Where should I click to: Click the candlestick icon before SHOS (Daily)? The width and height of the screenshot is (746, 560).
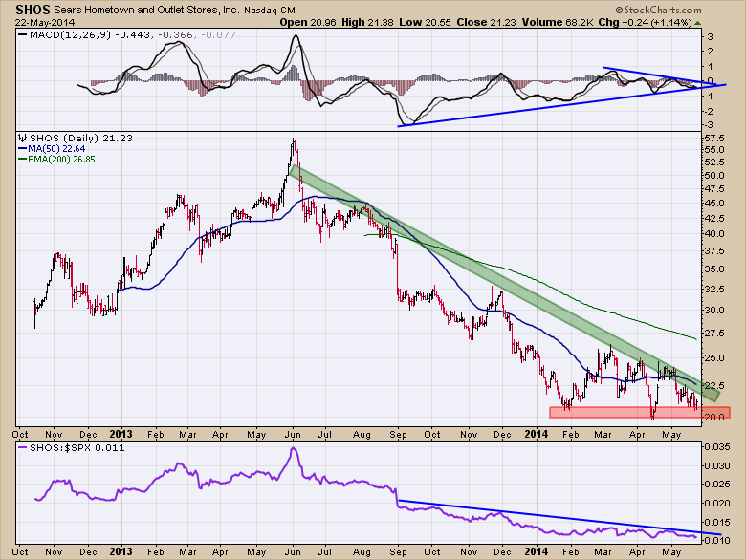point(22,139)
